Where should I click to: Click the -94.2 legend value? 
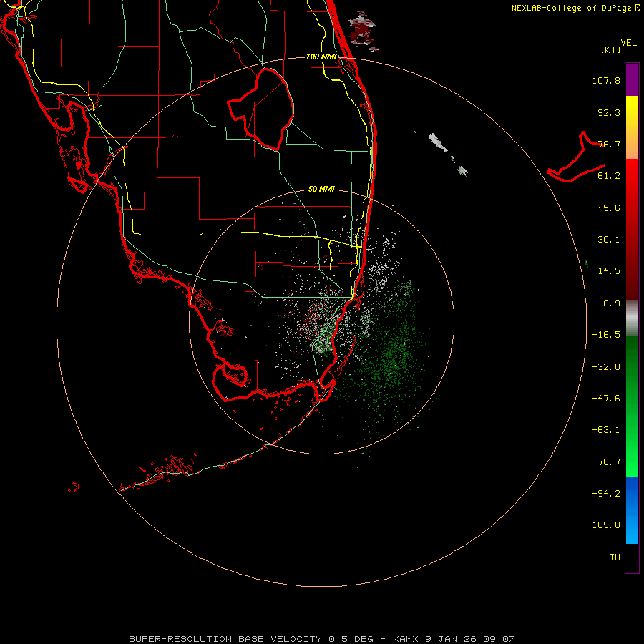(x=606, y=493)
